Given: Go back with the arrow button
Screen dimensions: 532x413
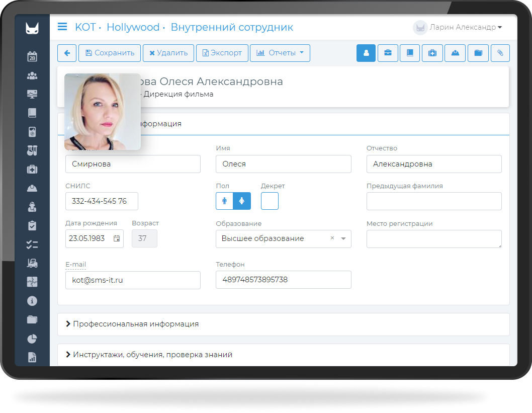Looking at the screenshot, I should [x=67, y=53].
